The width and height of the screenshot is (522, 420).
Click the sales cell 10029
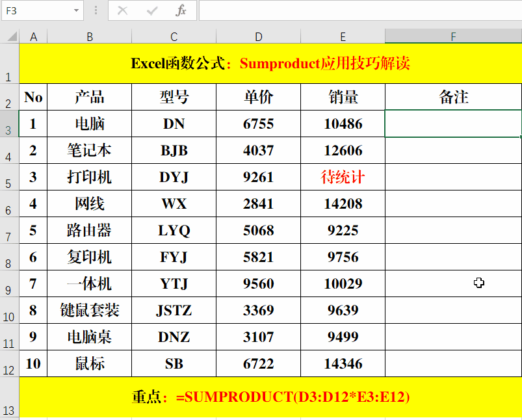click(343, 283)
